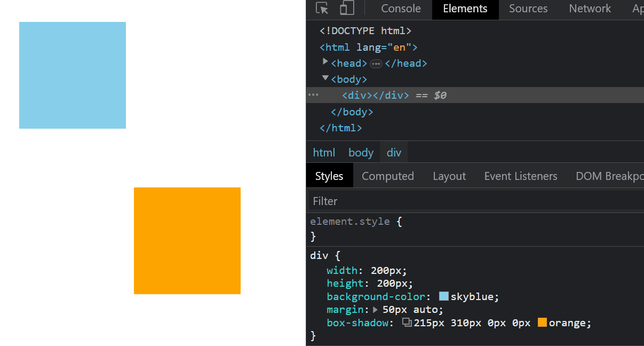Open more actions menu for the div element
The width and height of the screenshot is (644, 346).
(313, 95)
